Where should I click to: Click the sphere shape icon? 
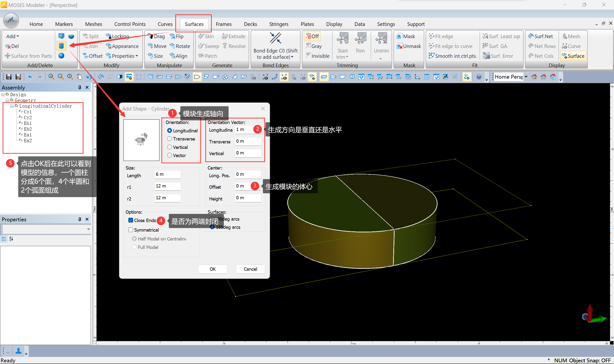(x=61, y=56)
